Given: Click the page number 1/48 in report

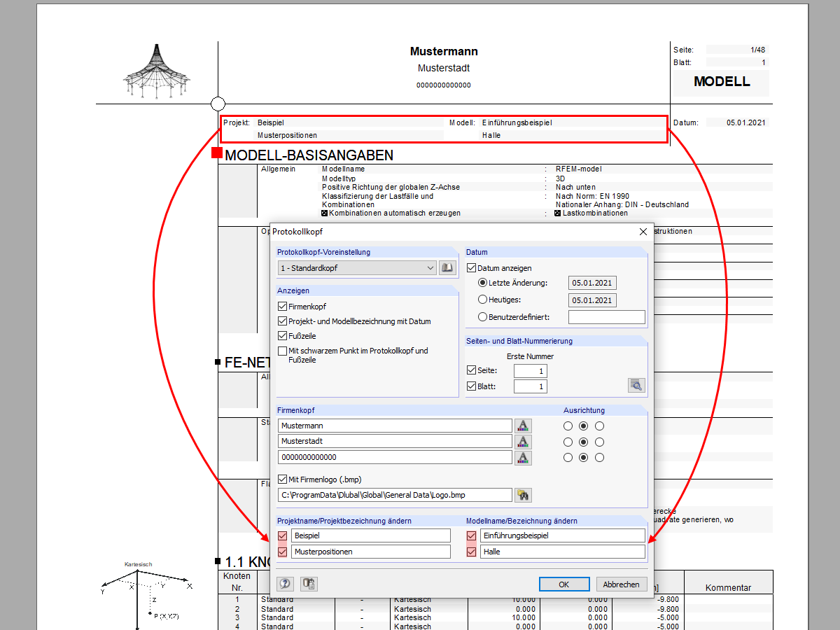Looking at the screenshot, I should (x=757, y=50).
